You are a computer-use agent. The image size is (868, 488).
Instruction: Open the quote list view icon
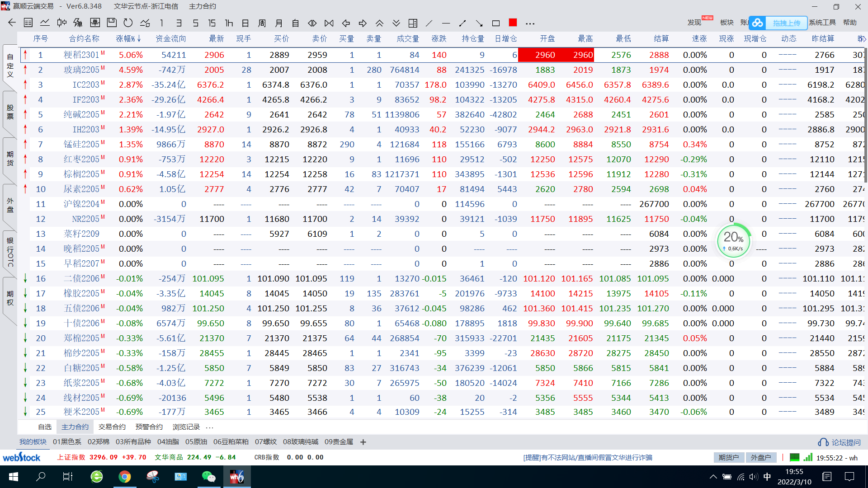(28, 23)
